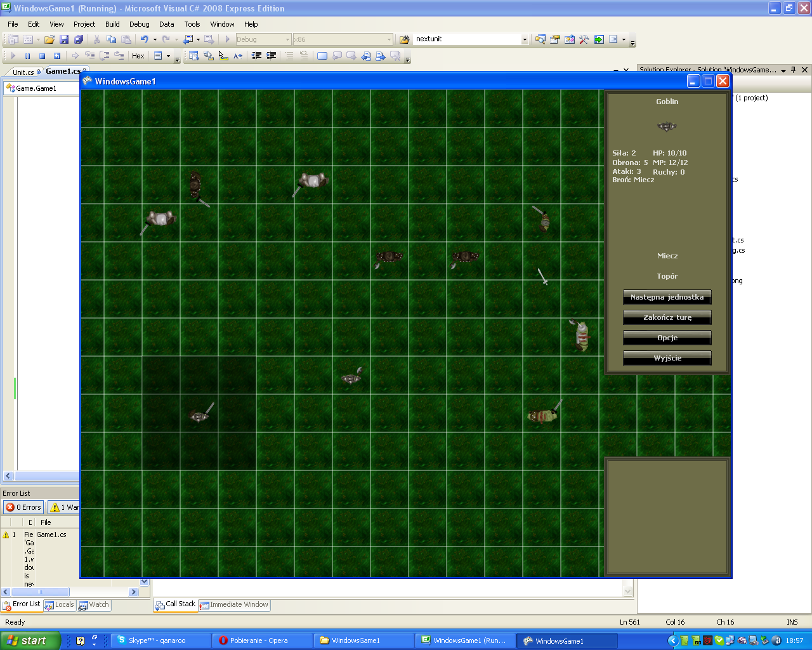
Task: Click the Save icon in the toolbar
Action: click(64, 39)
